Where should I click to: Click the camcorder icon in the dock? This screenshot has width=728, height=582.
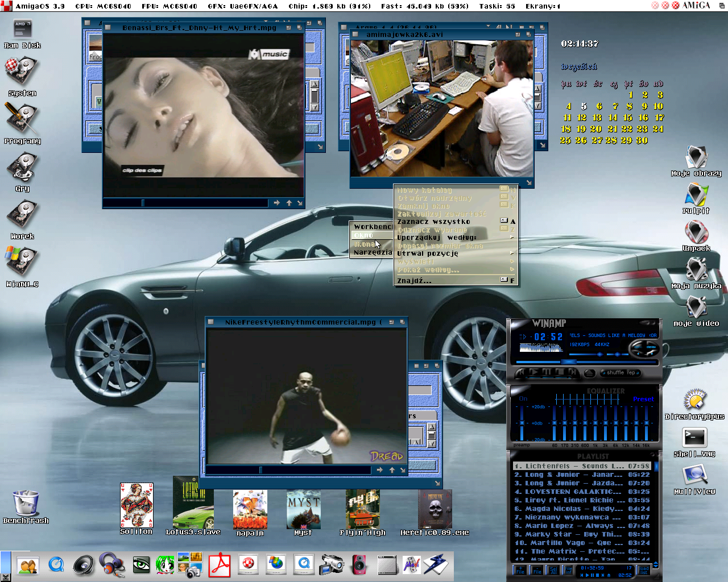[332, 565]
